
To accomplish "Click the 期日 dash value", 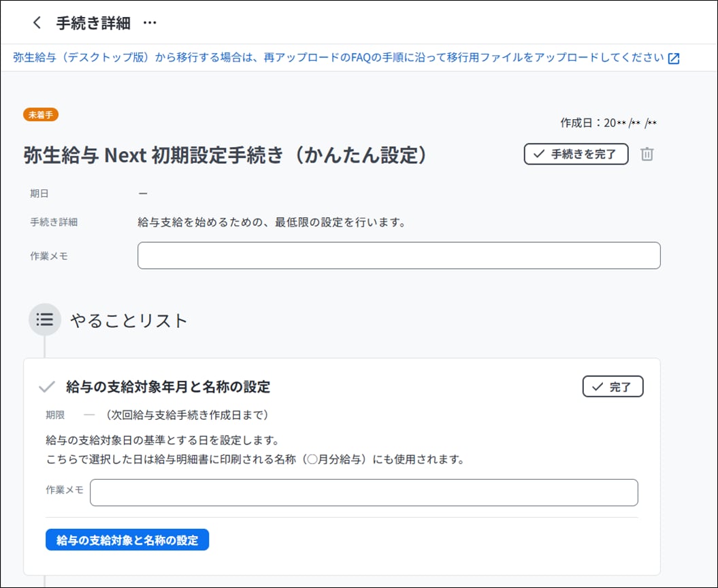I will (x=143, y=193).
